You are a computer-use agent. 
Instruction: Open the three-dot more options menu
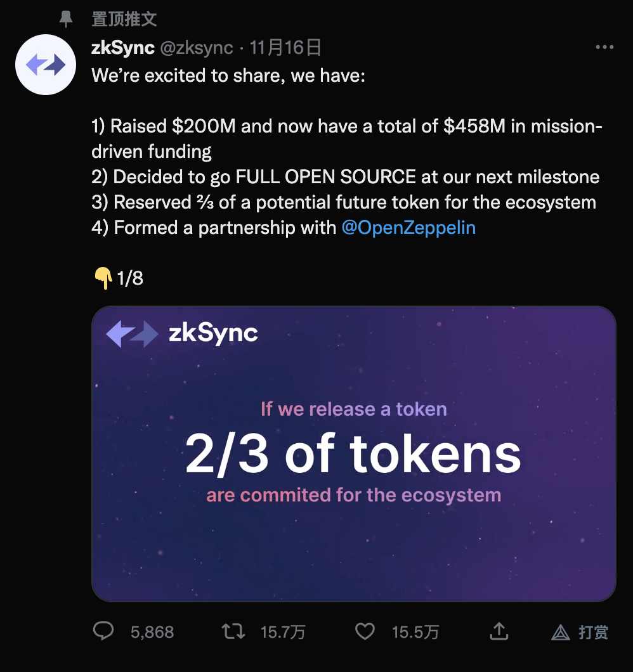tap(604, 48)
